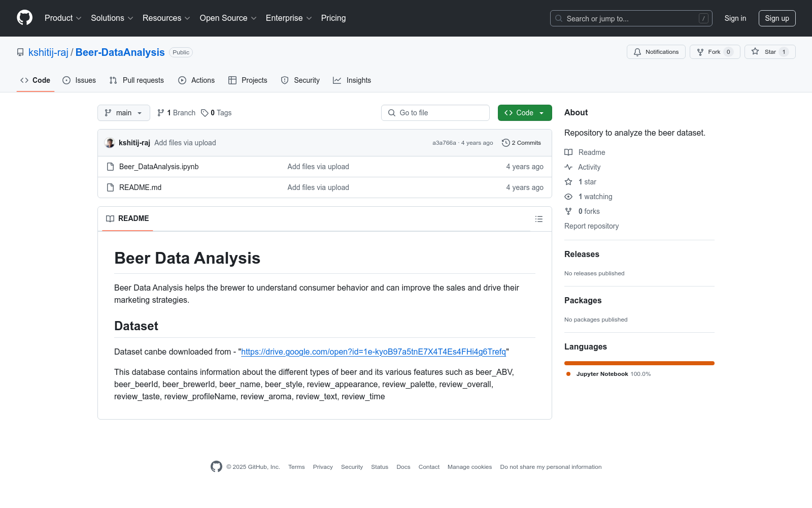812x508 pixels.
Task: Open the Security tab
Action: tap(300, 80)
